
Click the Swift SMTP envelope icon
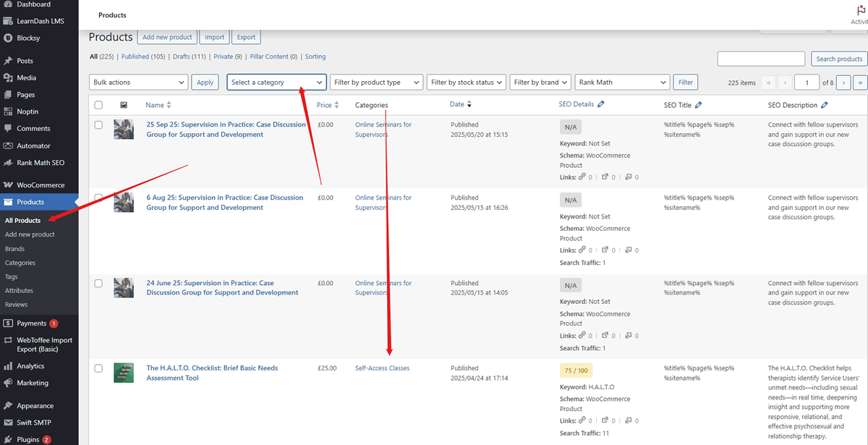point(8,423)
